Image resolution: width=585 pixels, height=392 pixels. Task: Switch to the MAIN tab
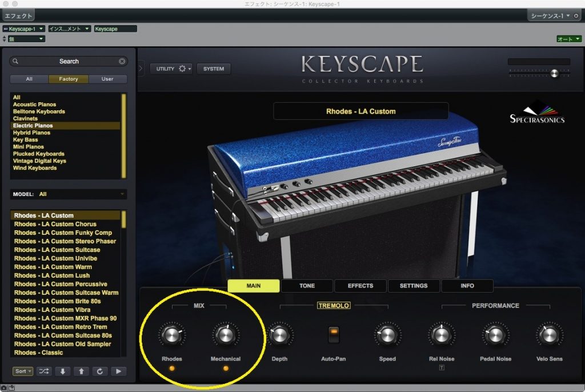pyautogui.click(x=254, y=286)
